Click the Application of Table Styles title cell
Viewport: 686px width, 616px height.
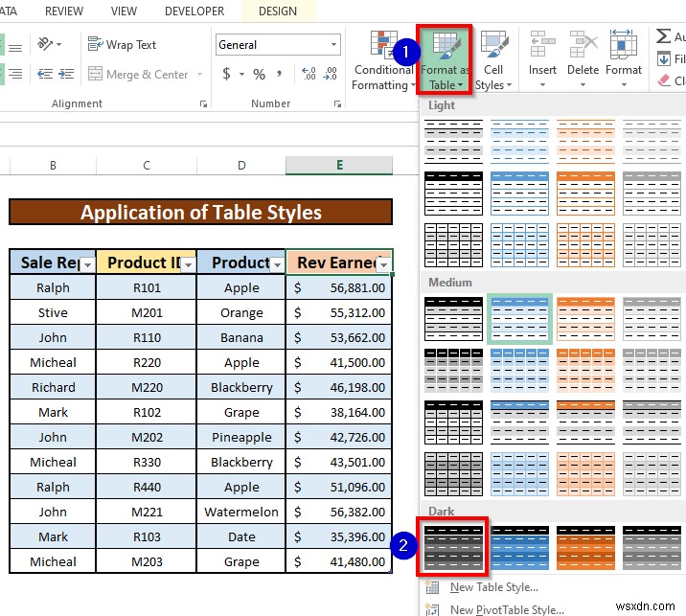(201, 212)
